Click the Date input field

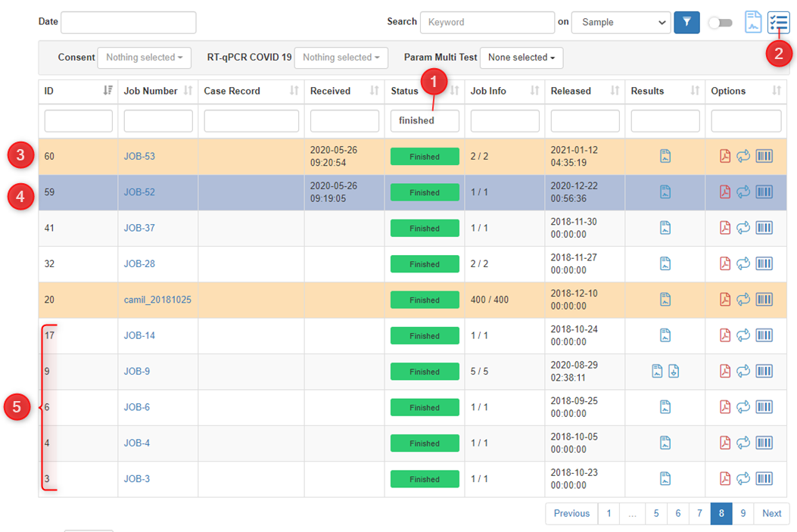click(129, 23)
